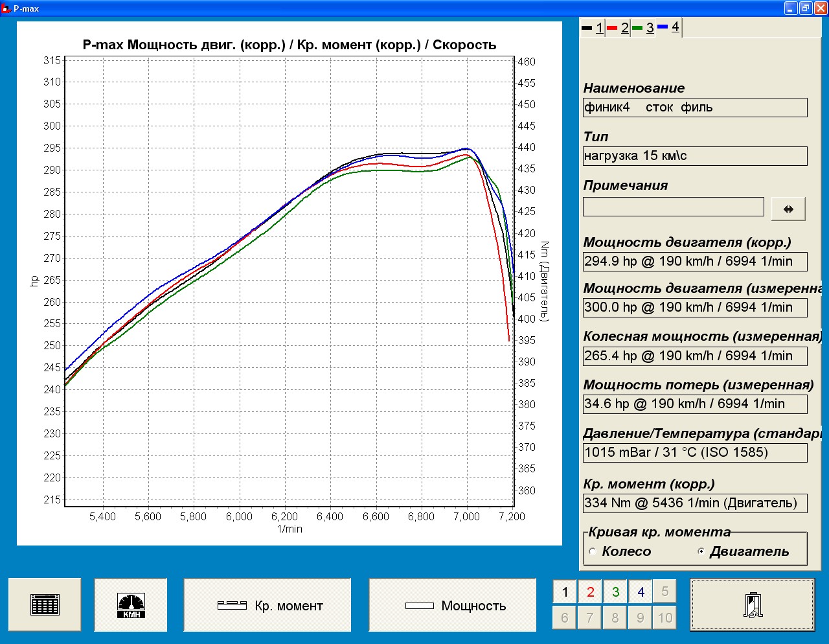
Task: Click the corrected engine power value 294.9 hp
Action: tap(695, 262)
